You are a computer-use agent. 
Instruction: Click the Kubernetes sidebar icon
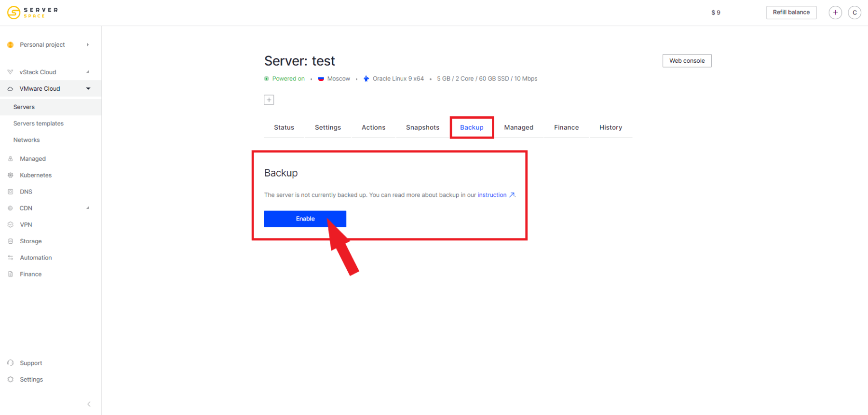click(x=10, y=175)
